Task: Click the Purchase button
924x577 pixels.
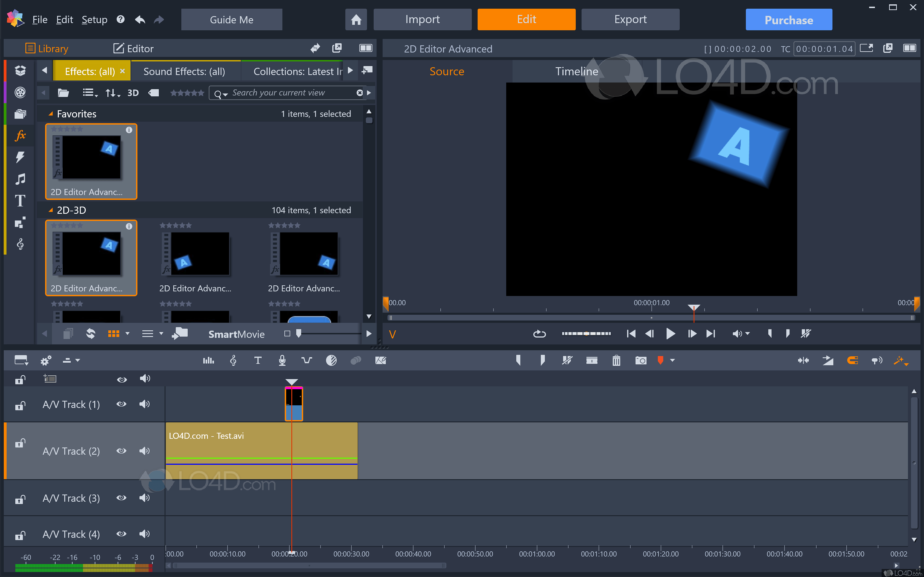Action: pos(789,19)
